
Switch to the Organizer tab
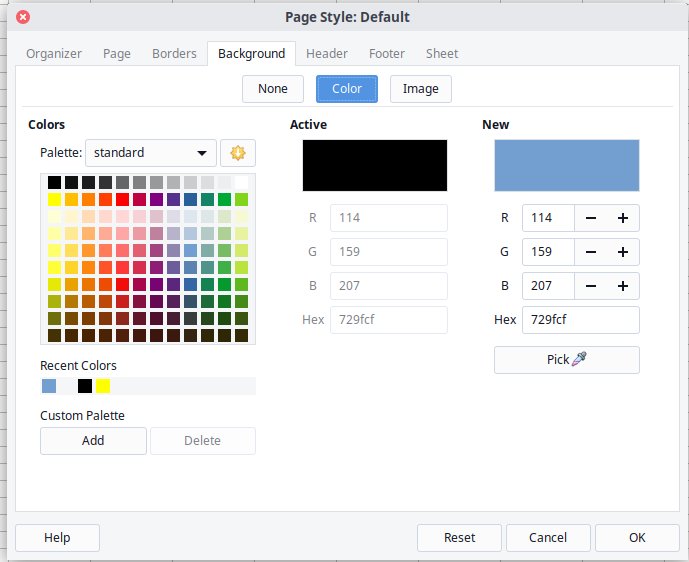tap(54, 54)
